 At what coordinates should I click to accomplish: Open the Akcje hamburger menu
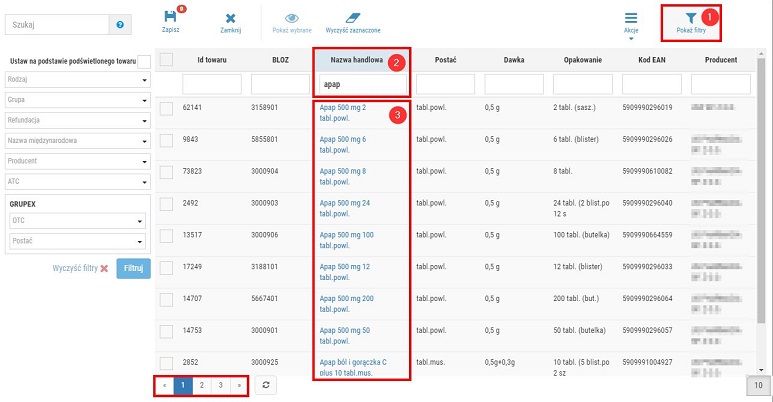[x=631, y=18]
